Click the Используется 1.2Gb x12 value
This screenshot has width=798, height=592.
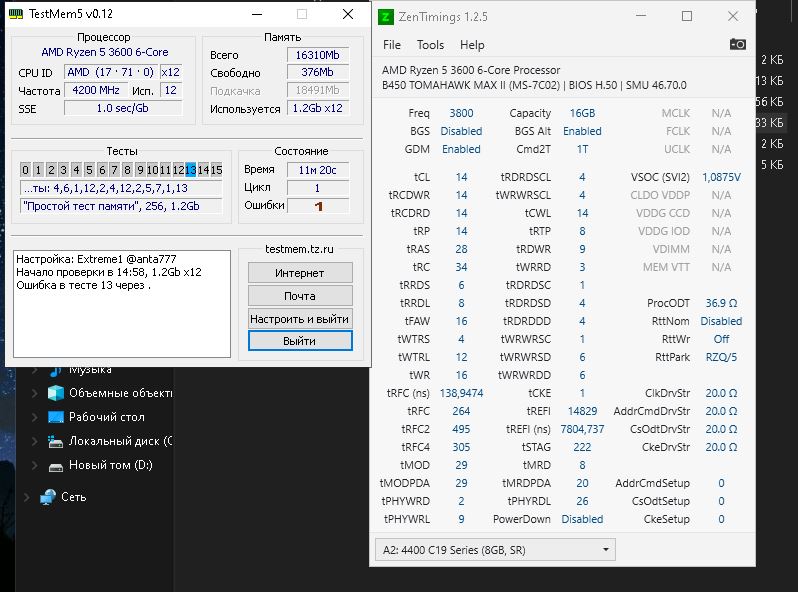tap(318, 108)
